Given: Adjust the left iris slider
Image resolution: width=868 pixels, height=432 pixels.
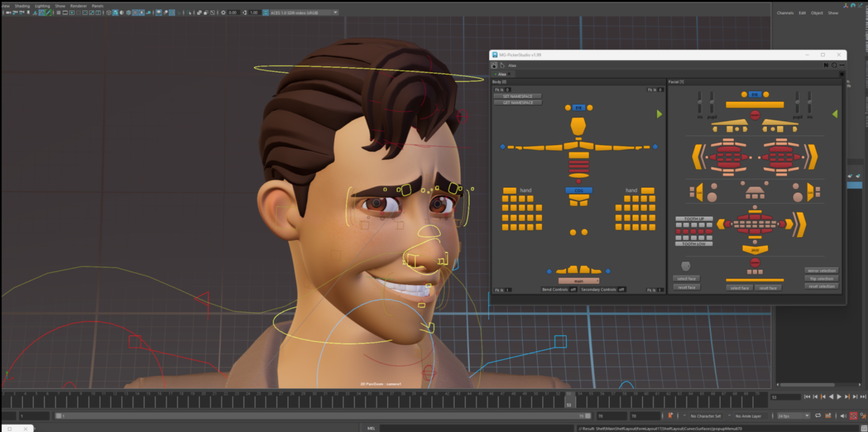Looking at the screenshot, I should coord(699,102).
